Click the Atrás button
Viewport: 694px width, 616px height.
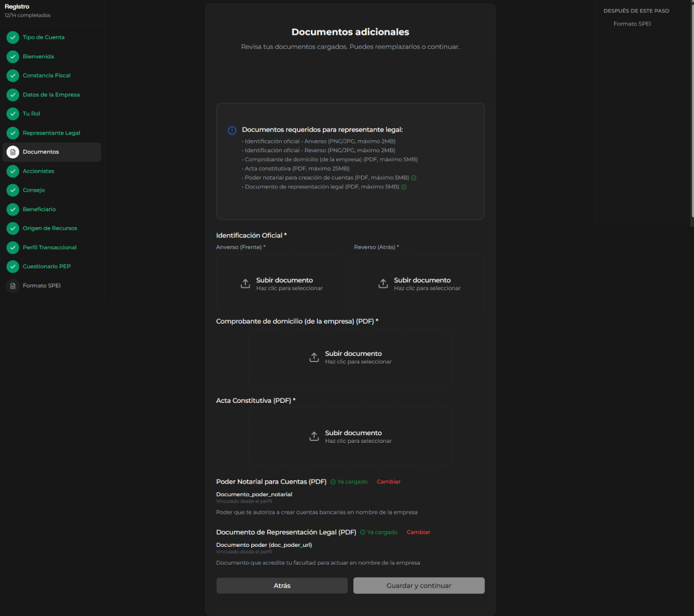(x=282, y=586)
